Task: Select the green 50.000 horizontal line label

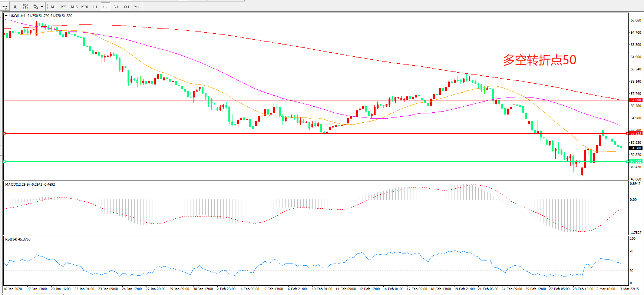Action: (x=635, y=162)
